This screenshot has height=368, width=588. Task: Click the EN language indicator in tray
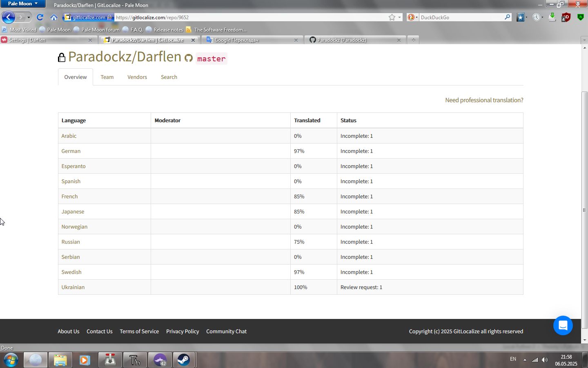(x=513, y=359)
